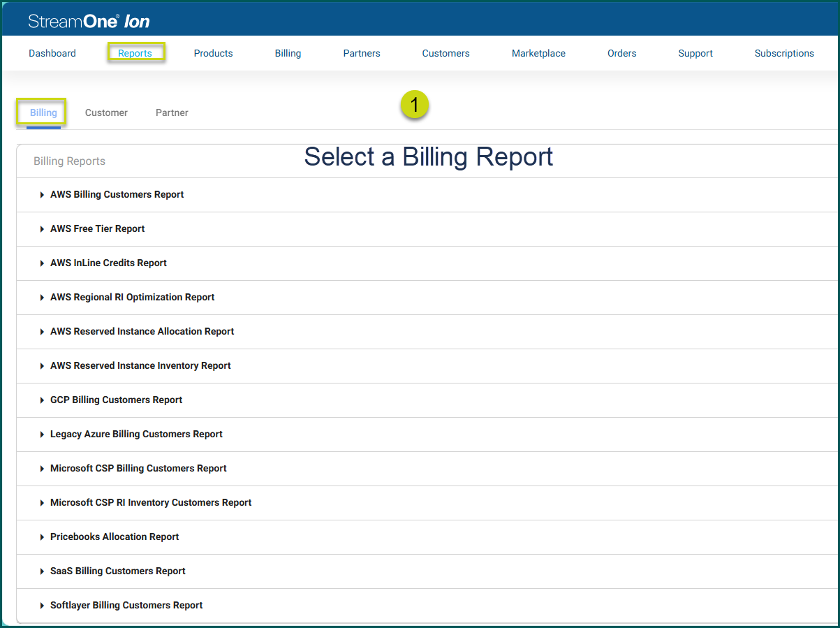Select Softlayer Billing Customers Report title
Viewport: 840px width, 628px height.
[x=126, y=605]
